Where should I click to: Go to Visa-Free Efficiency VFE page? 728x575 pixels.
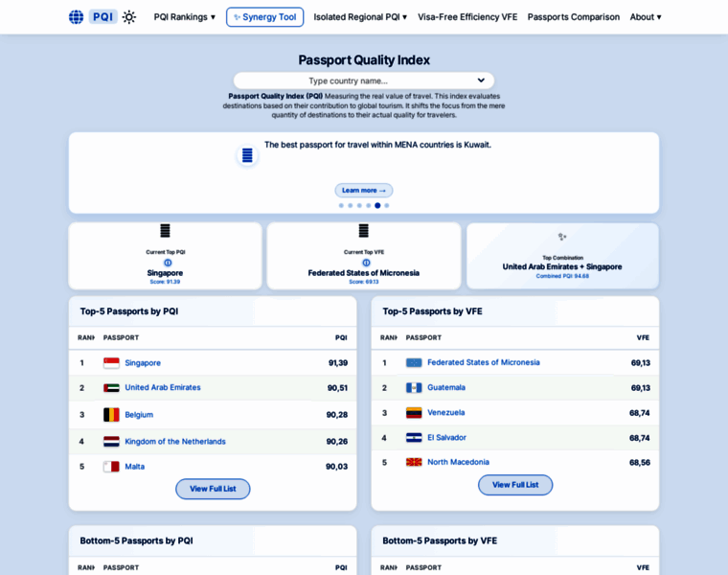(467, 17)
